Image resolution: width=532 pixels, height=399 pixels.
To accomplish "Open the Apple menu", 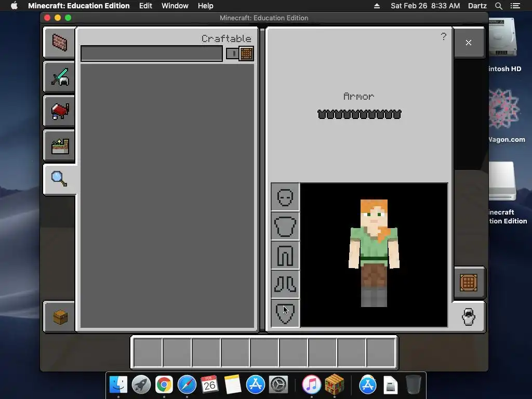I will point(14,6).
